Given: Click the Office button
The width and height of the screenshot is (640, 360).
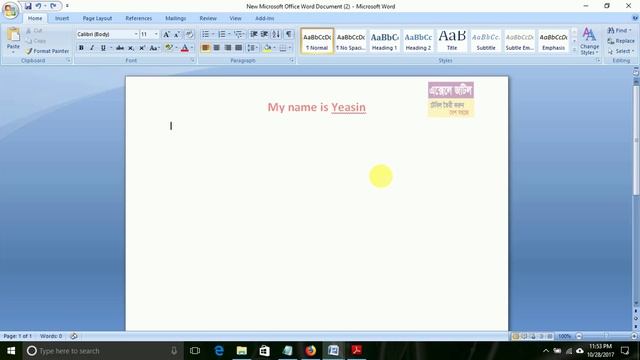Looking at the screenshot, I should click(x=10, y=10).
